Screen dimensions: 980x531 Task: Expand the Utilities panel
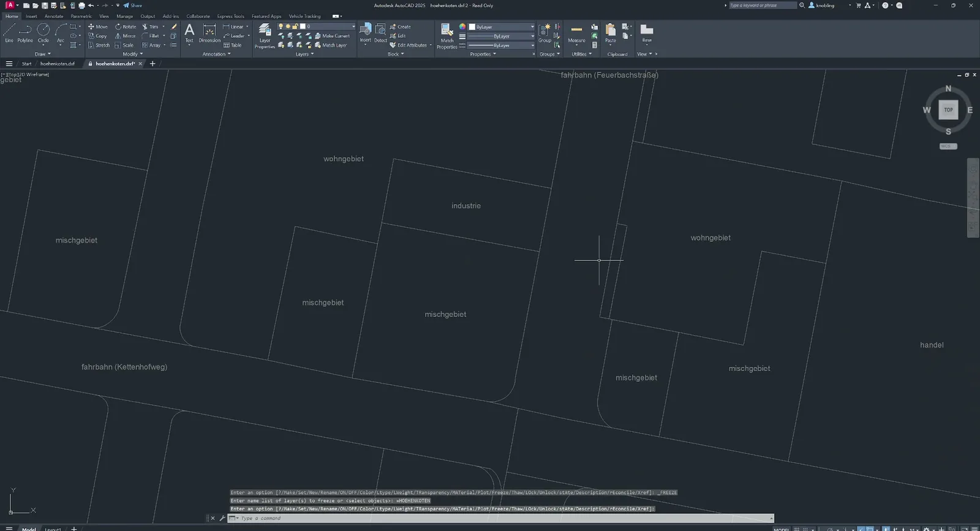[x=582, y=54]
